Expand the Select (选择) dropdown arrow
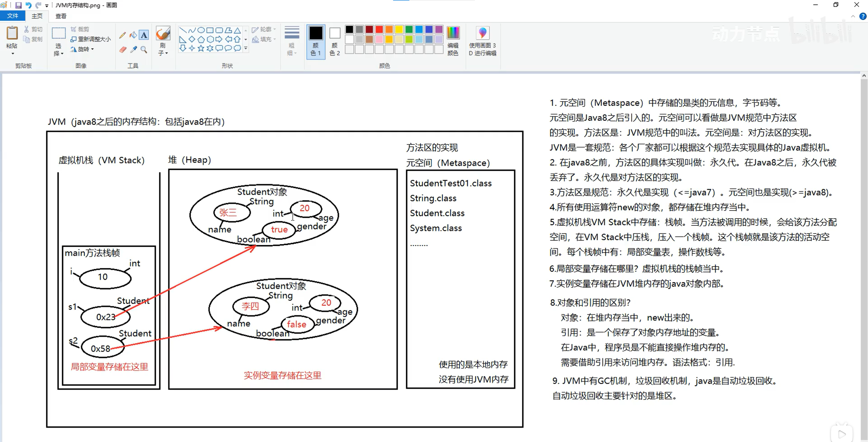The height and width of the screenshot is (442, 868). pyautogui.click(x=62, y=54)
